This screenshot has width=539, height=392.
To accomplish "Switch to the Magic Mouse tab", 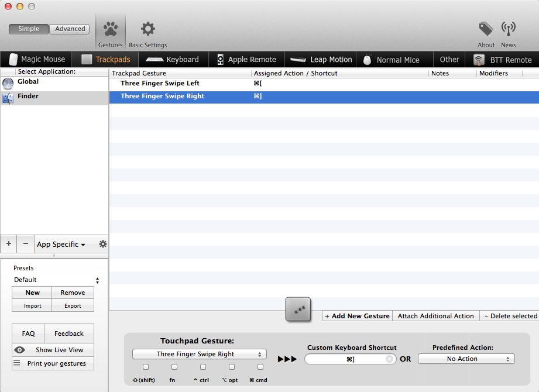I will tap(36, 60).
